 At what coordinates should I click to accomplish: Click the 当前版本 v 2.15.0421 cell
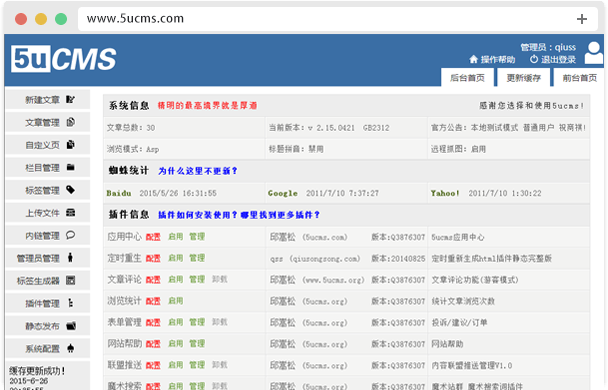click(346, 128)
